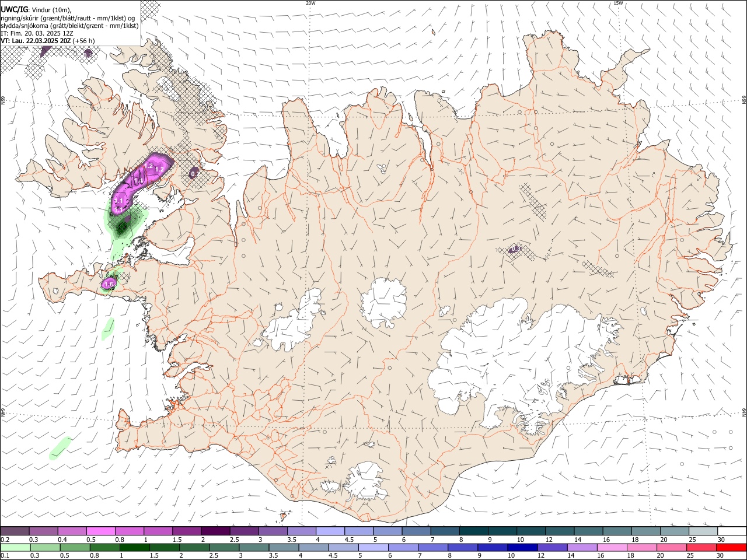Click the bright pink 0.5 swatch in the upper legend row
This screenshot has height=560, width=747.
(x=100, y=531)
